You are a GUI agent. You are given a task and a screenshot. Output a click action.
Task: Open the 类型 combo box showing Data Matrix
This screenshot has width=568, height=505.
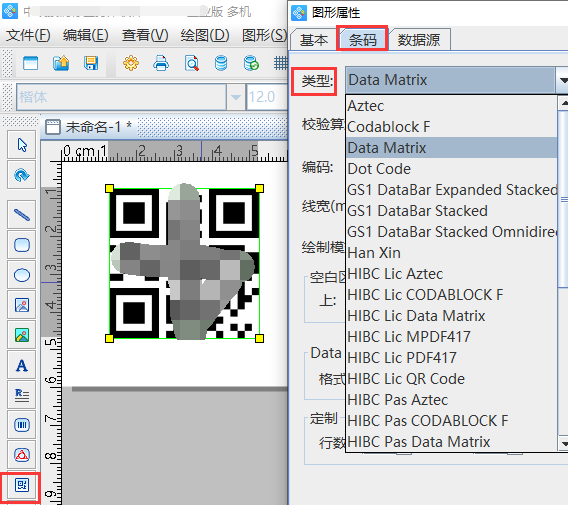pyautogui.click(x=450, y=80)
